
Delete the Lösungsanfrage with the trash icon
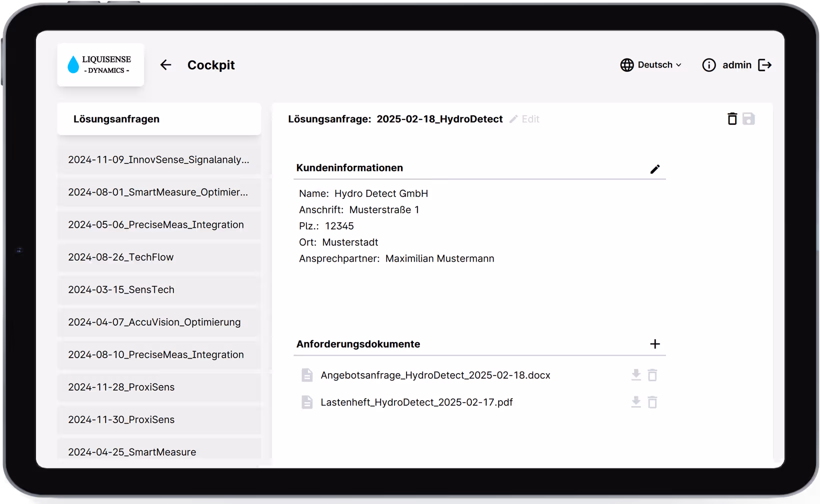(x=732, y=119)
